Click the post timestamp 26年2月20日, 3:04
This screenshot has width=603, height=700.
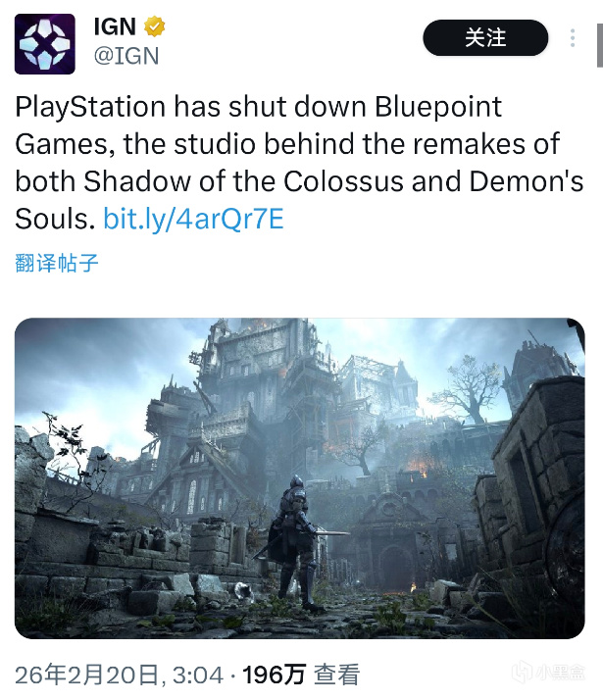click(x=120, y=675)
